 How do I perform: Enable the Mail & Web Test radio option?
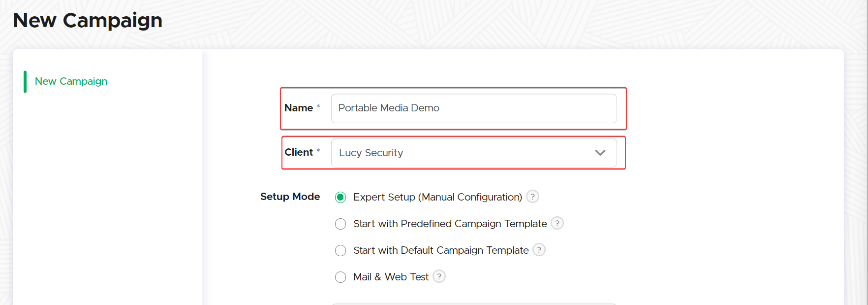341,277
